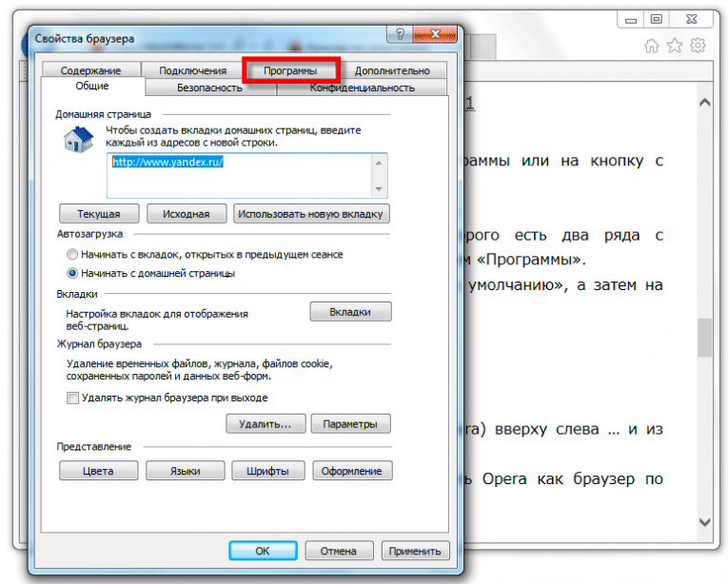Switch to the Программы tab
The height and width of the screenshot is (584, 728).
[290, 70]
